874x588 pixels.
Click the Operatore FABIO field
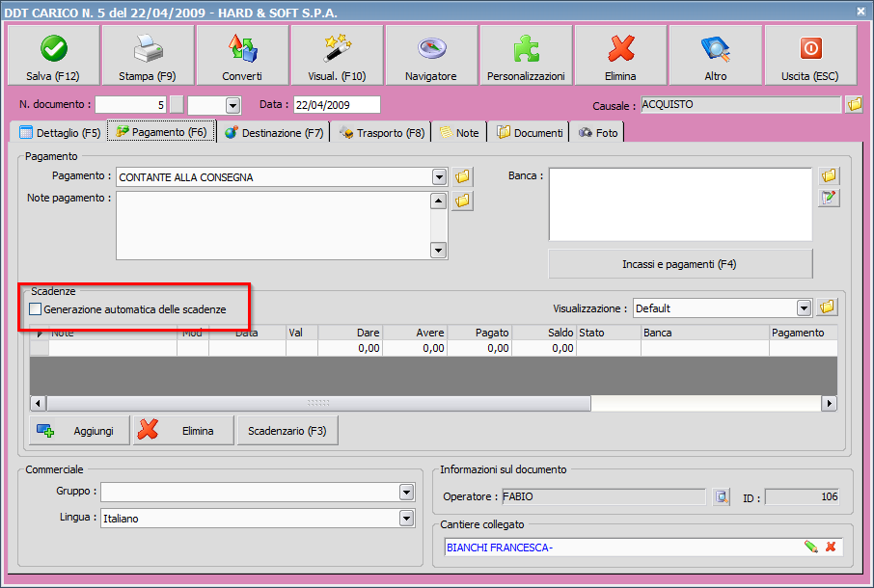pyautogui.click(x=604, y=496)
